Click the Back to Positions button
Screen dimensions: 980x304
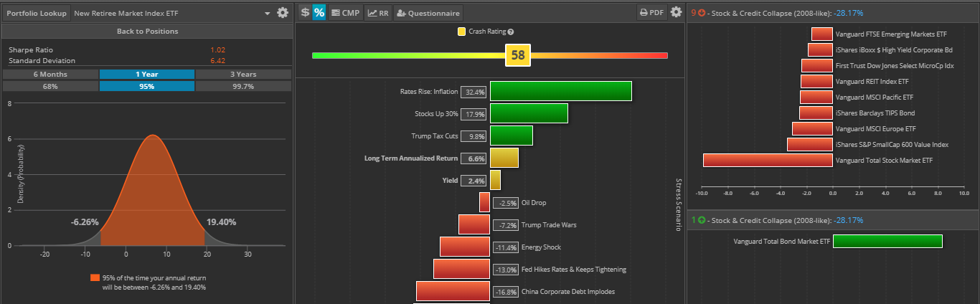[147, 32]
